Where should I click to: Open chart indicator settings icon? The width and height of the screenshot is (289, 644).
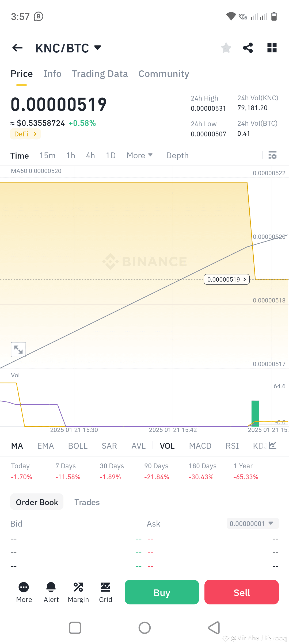[x=272, y=155]
